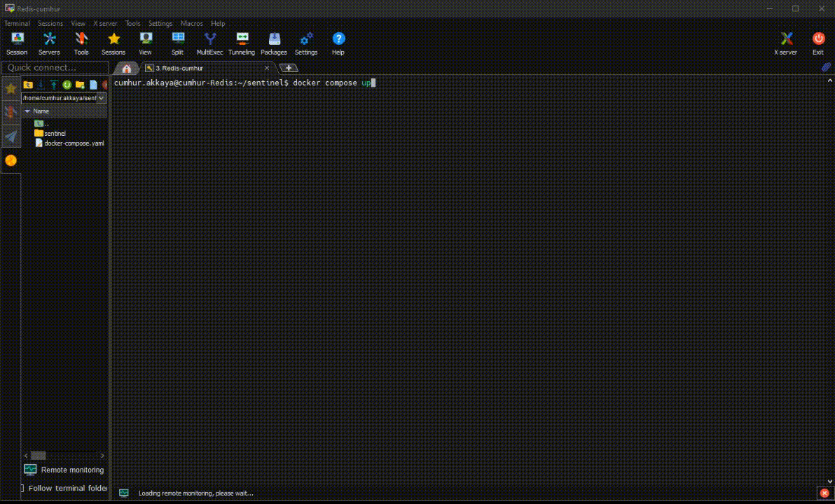The width and height of the screenshot is (835, 504).
Task: Open the Servers toolbar icon
Action: click(49, 43)
